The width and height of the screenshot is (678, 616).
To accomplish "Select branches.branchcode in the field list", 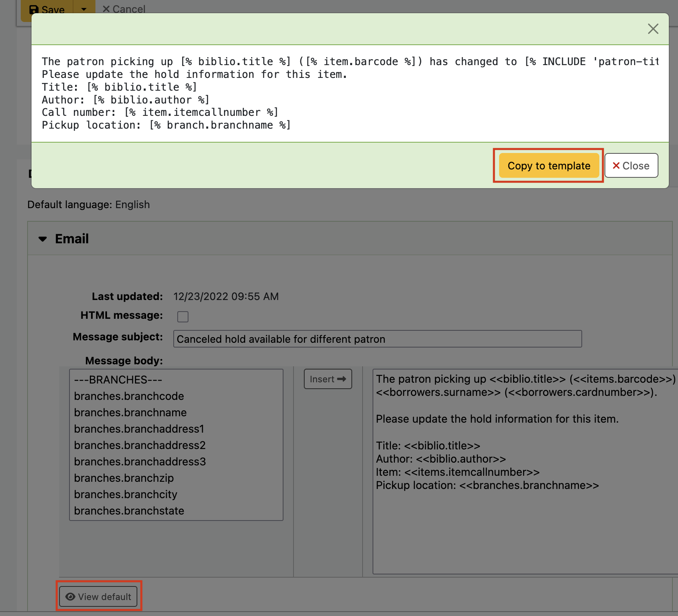I will point(129,396).
